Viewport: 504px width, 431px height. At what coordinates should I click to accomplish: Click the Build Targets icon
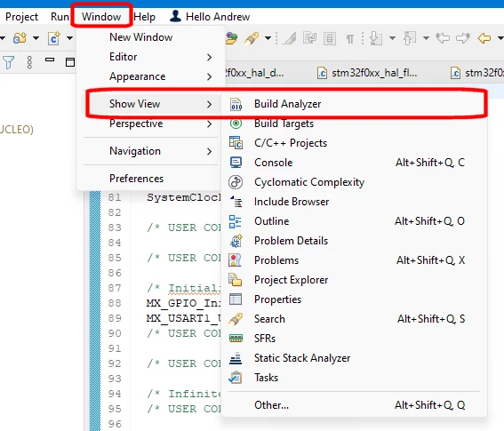pyautogui.click(x=236, y=124)
